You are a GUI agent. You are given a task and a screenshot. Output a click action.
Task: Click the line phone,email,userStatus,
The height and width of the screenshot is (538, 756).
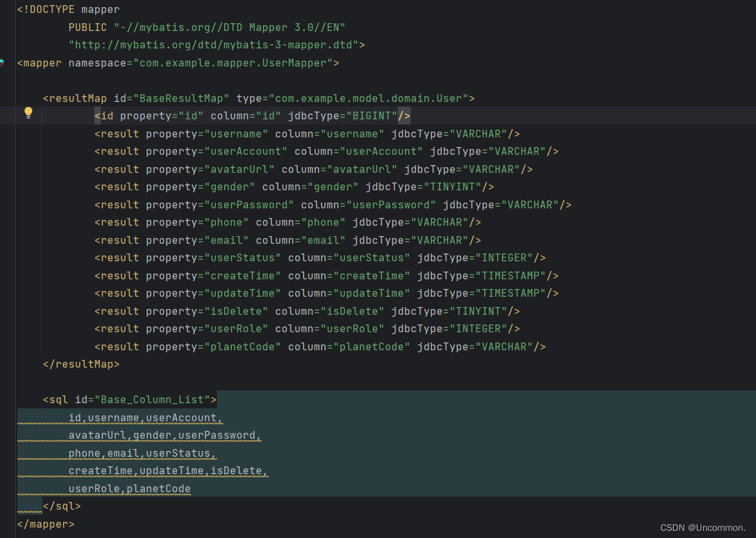142,453
